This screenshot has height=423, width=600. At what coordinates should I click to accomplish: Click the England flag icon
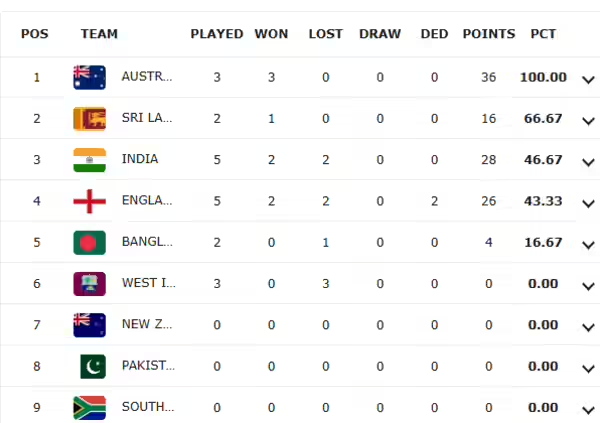point(90,201)
